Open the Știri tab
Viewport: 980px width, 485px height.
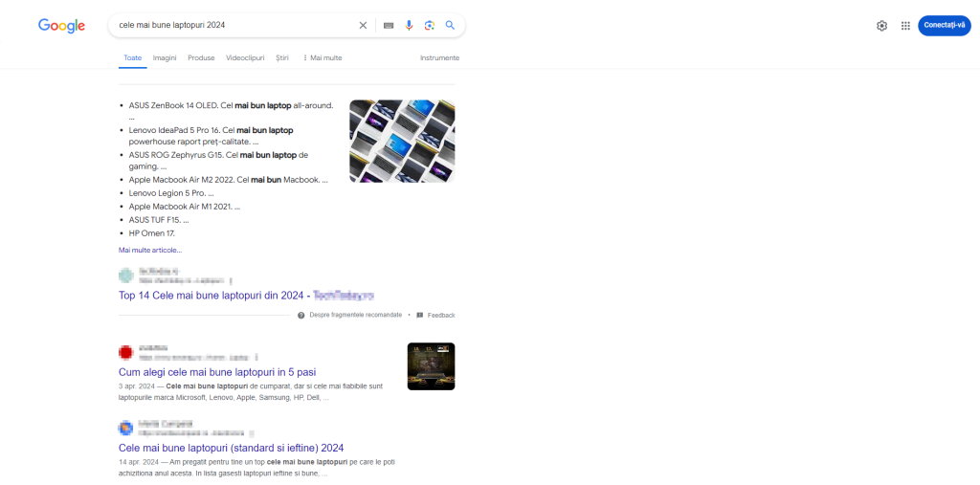[282, 57]
